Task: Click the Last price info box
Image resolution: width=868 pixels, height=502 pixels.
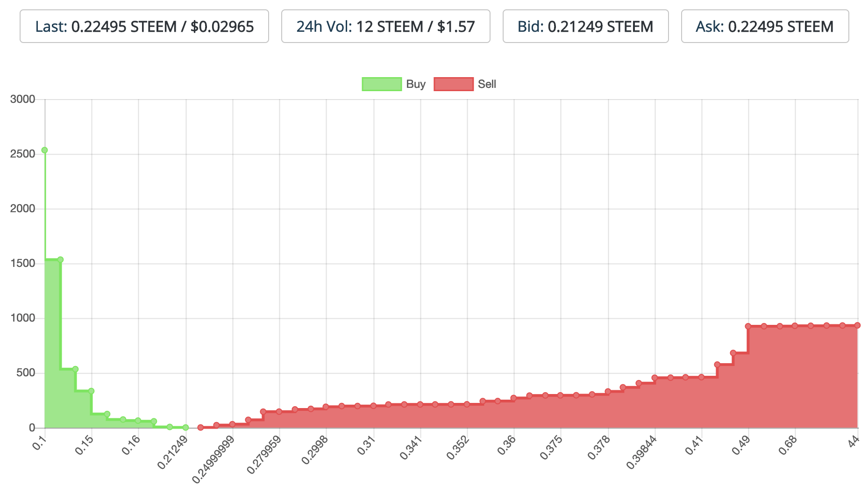Action: click(144, 27)
